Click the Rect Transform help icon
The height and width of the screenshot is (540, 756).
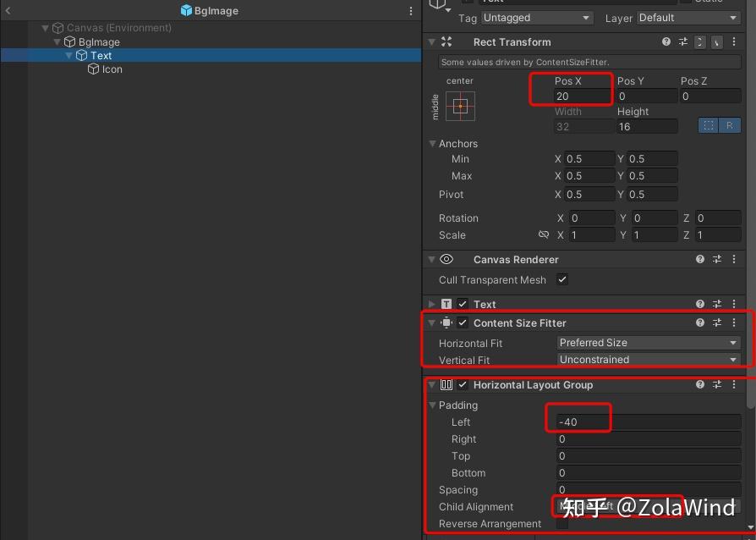click(666, 42)
